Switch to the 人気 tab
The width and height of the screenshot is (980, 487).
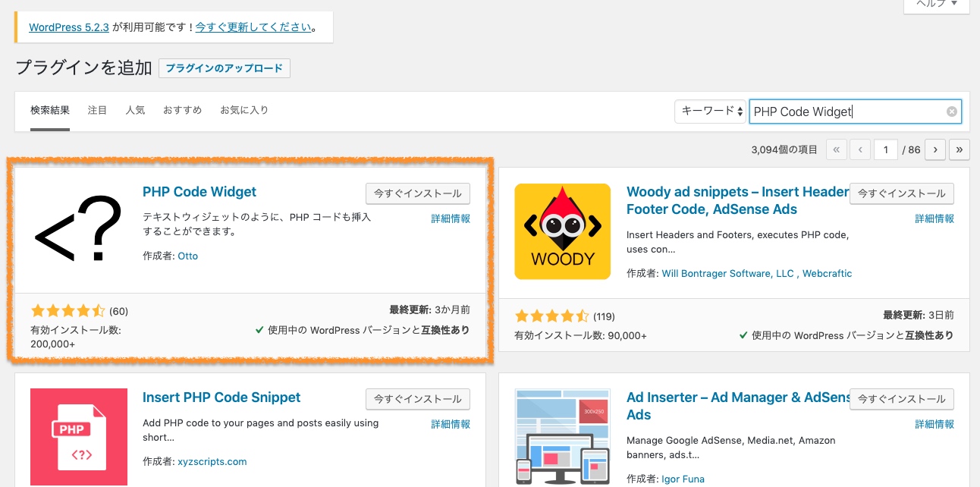tap(135, 110)
